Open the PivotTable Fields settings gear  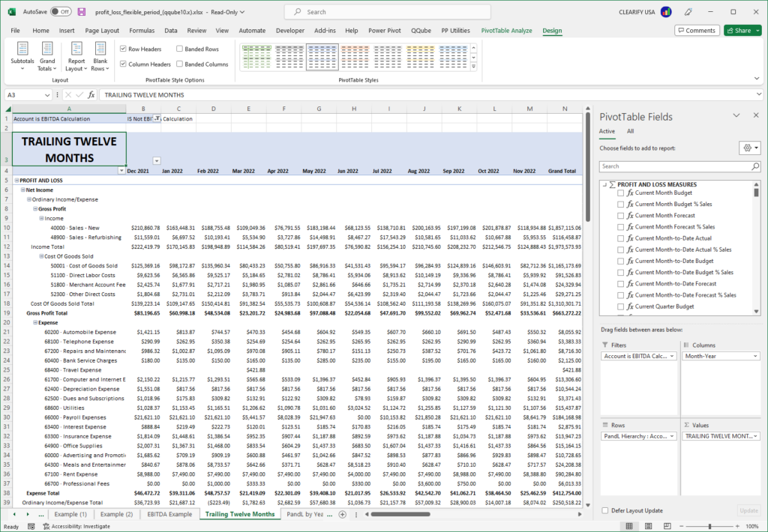[748, 148]
